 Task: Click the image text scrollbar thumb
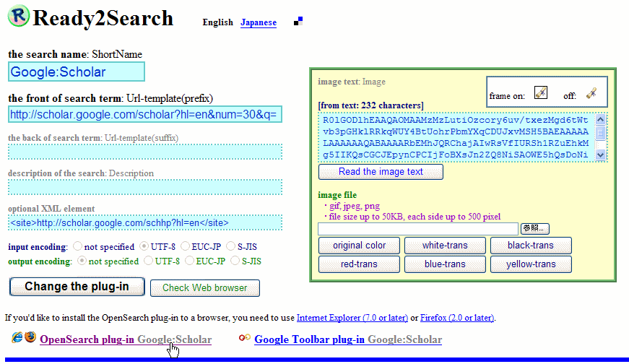600,132
